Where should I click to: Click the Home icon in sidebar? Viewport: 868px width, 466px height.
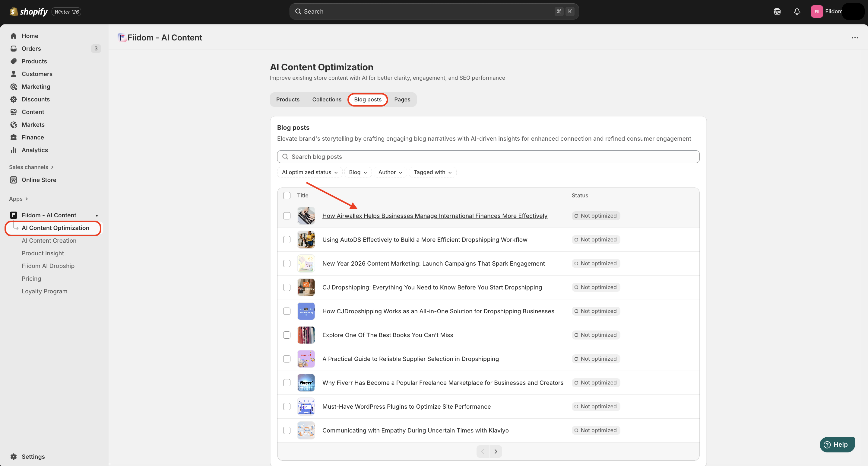(14, 36)
